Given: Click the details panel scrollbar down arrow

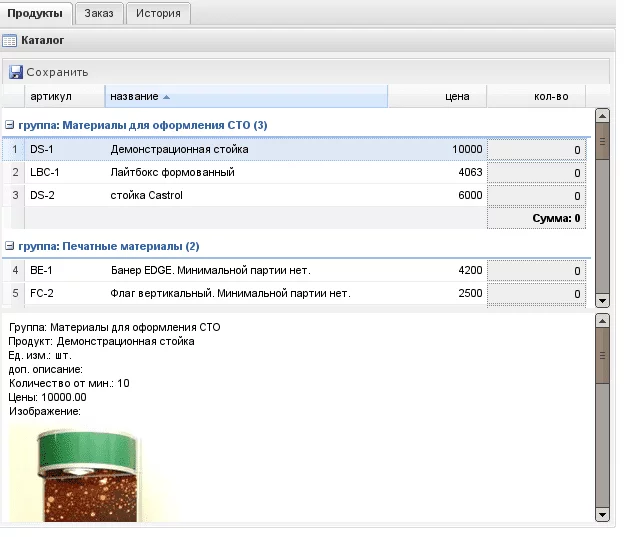Looking at the screenshot, I should click(x=602, y=514).
